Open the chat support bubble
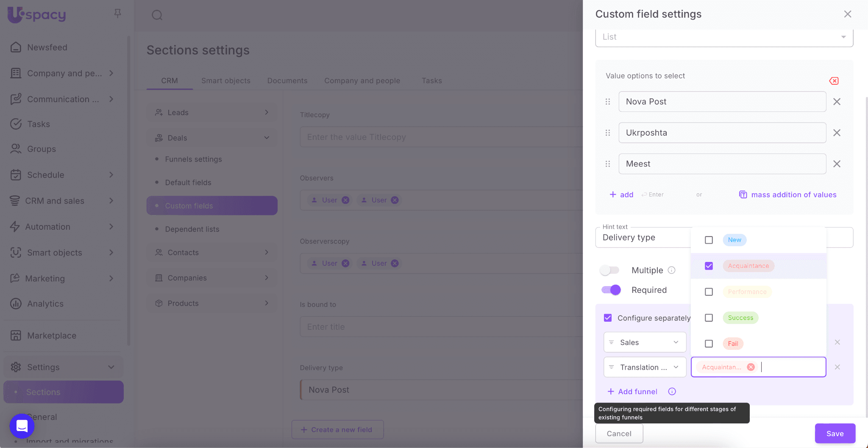 [22, 426]
